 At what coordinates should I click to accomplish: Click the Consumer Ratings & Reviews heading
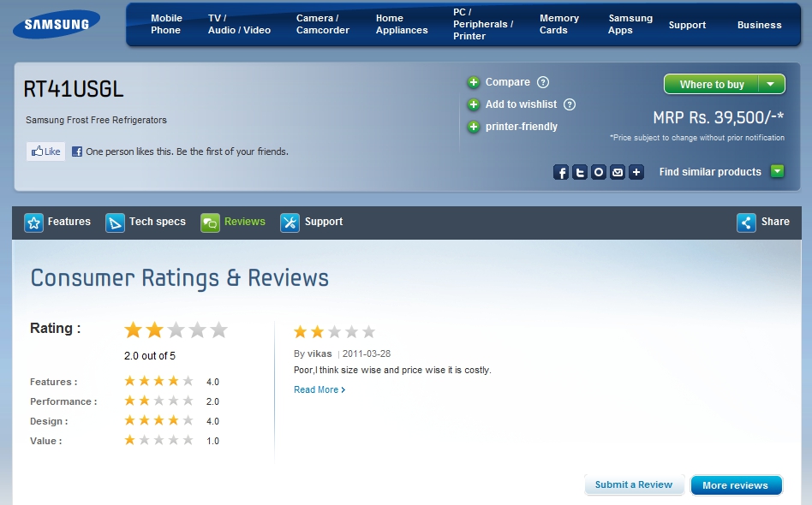coord(180,278)
